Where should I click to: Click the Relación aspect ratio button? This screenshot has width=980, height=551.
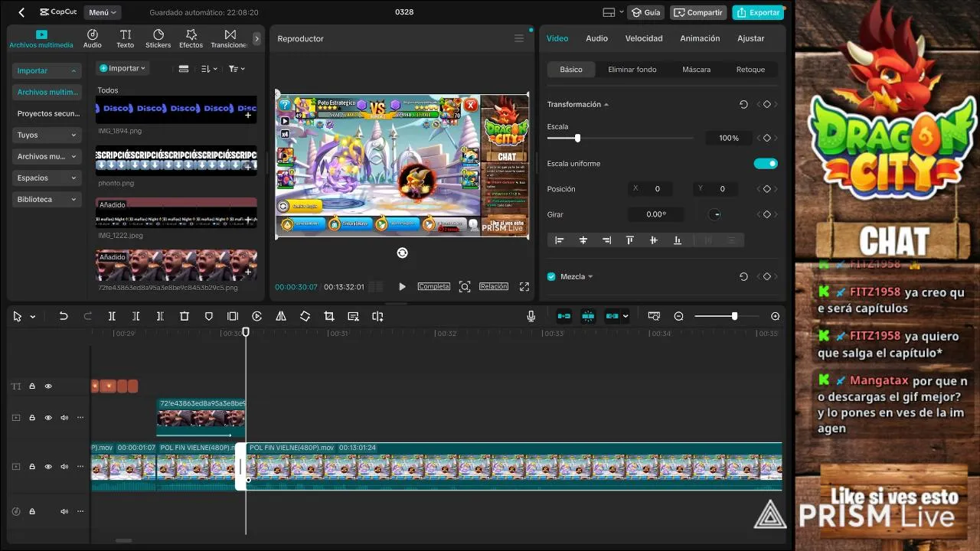494,286
